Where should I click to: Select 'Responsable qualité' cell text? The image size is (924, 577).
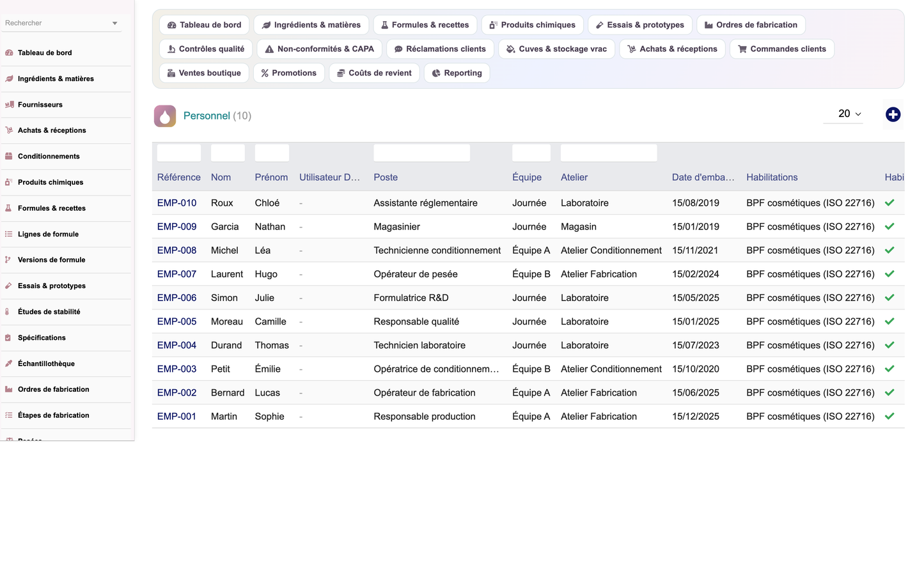[416, 321]
